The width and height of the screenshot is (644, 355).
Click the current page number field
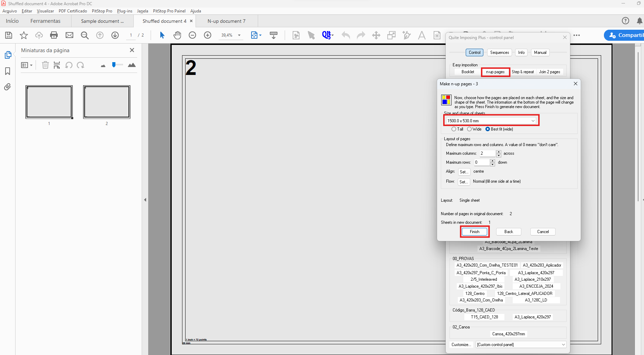pos(131,35)
